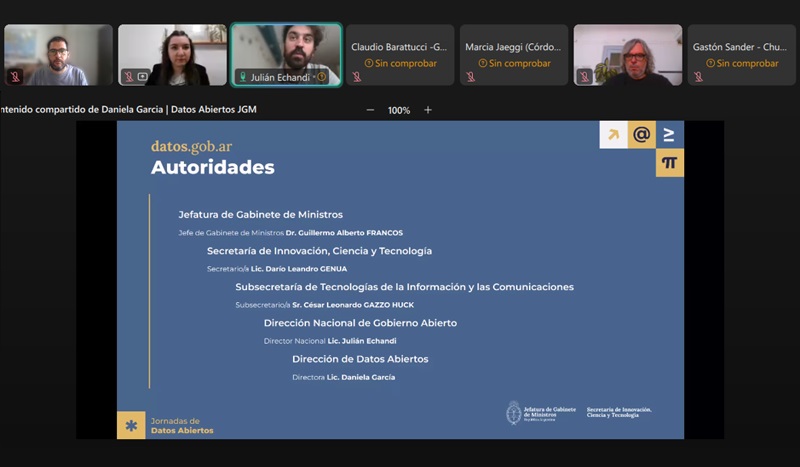
Task: Click the unverified icon under Claudio Barattucci
Action: coord(368,63)
